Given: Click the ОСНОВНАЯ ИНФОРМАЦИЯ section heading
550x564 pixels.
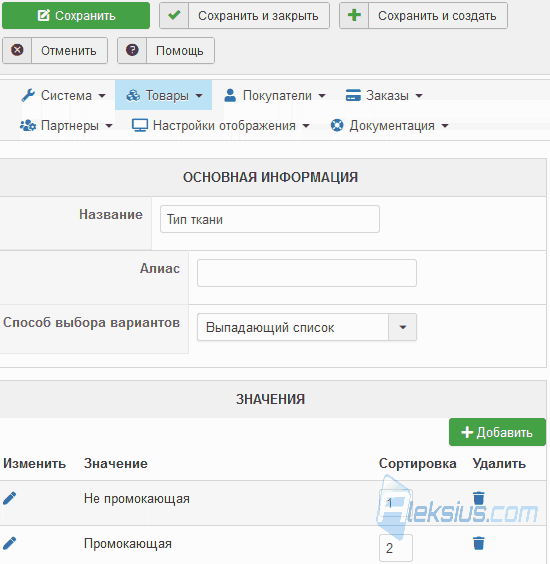Looking at the screenshot, I should (271, 177).
